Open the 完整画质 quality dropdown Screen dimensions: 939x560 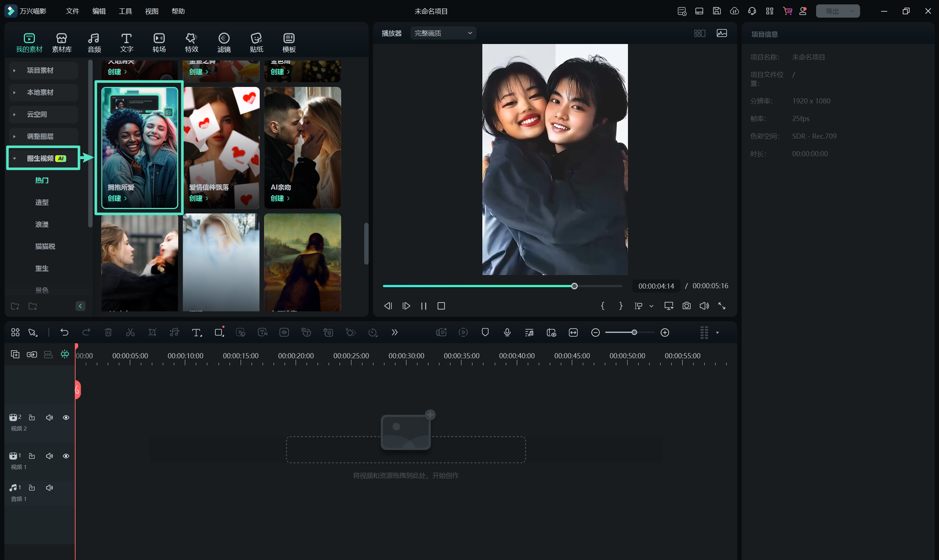[x=443, y=33]
